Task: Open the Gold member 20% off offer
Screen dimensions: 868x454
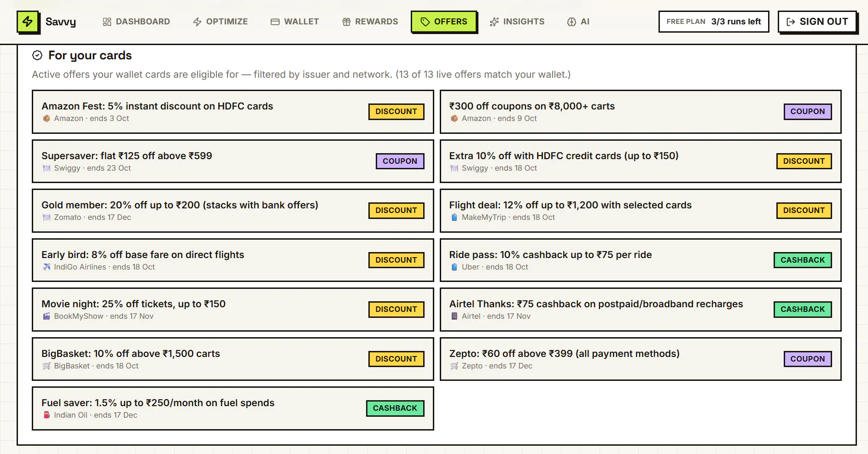Action: point(233,211)
